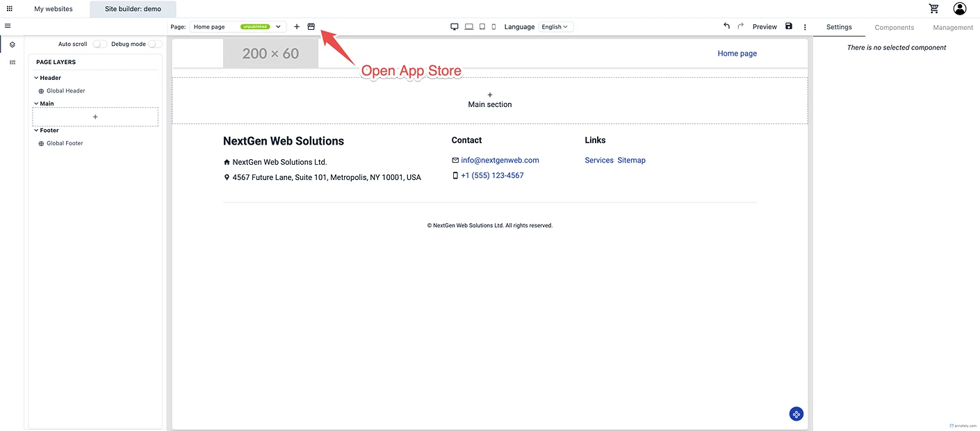The width and height of the screenshot is (980, 431).
Task: Click the undo arrow icon
Action: tap(726, 26)
